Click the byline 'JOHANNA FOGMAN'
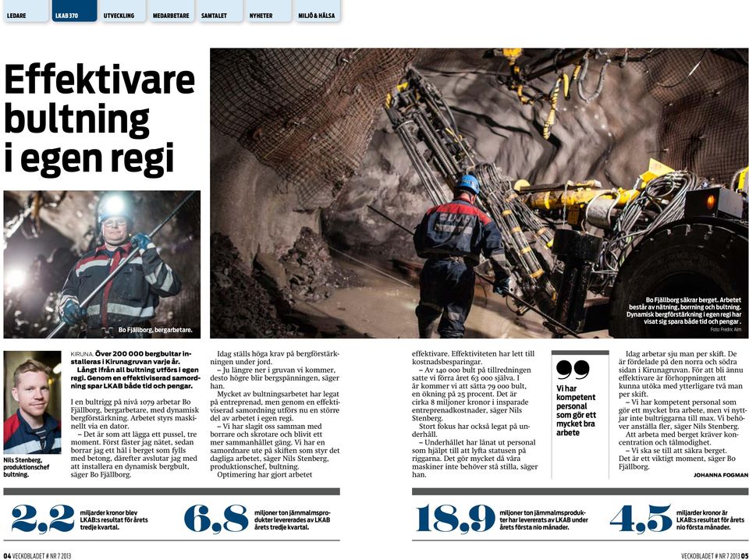 tap(721, 475)
